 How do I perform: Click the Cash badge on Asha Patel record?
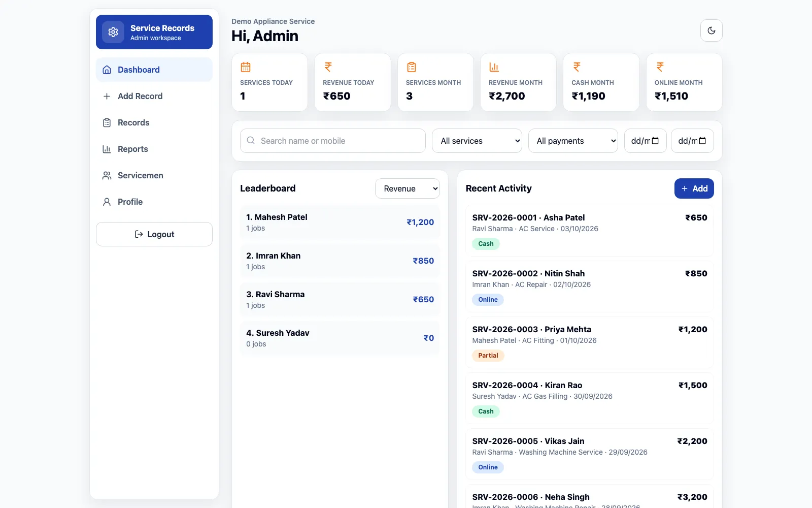(x=486, y=244)
